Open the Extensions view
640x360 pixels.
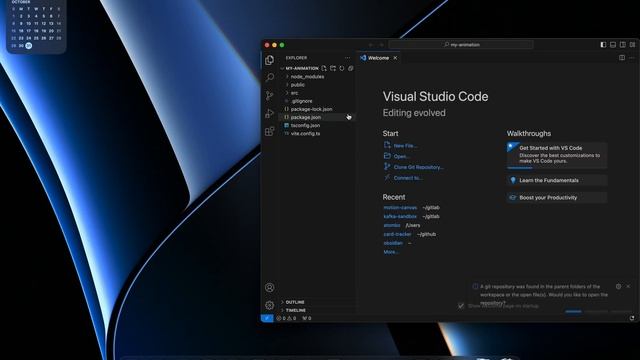[269, 131]
